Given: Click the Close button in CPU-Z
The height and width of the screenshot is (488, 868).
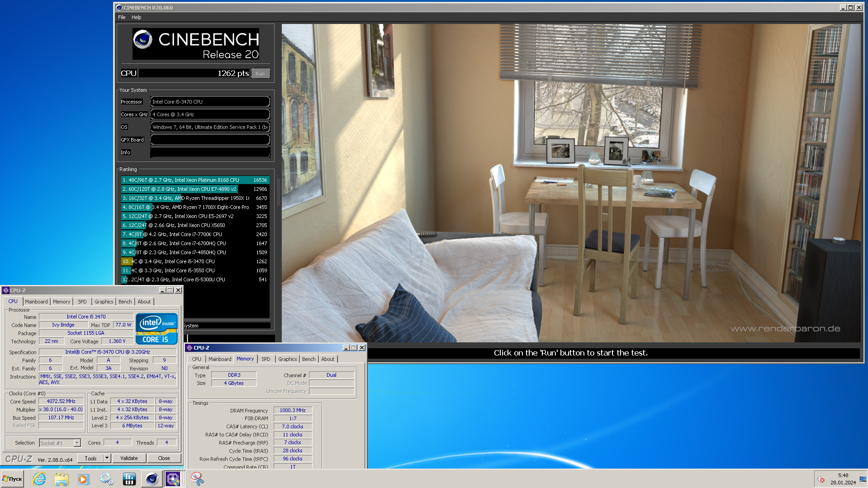Looking at the screenshot, I should tap(164, 458).
